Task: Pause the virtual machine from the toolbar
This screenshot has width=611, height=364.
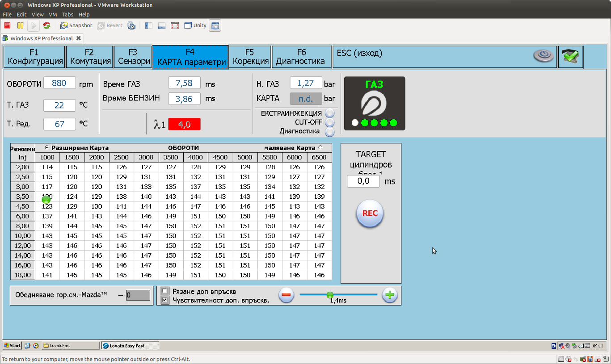Action: click(20, 25)
